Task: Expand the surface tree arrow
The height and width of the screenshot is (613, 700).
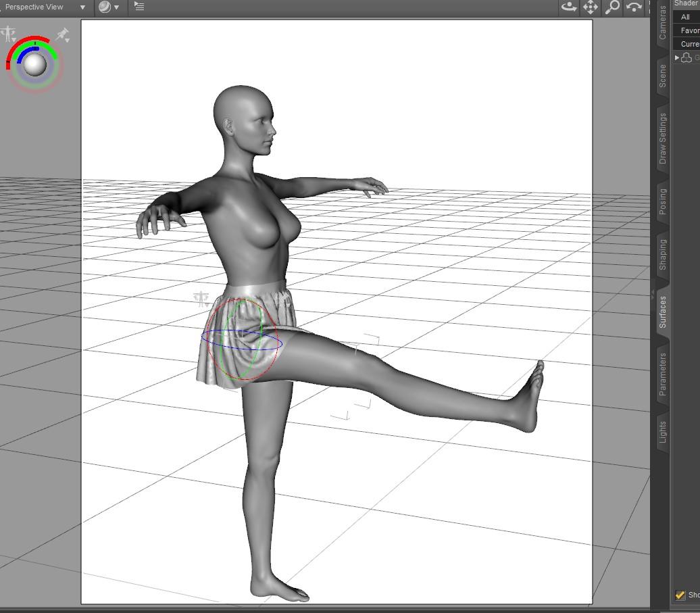Action: click(x=677, y=57)
